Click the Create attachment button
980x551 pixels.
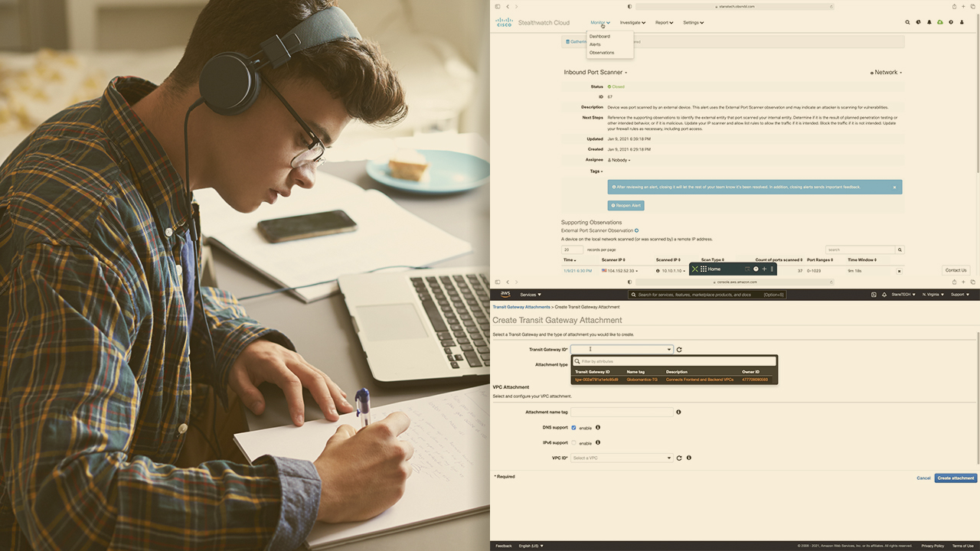(x=955, y=478)
